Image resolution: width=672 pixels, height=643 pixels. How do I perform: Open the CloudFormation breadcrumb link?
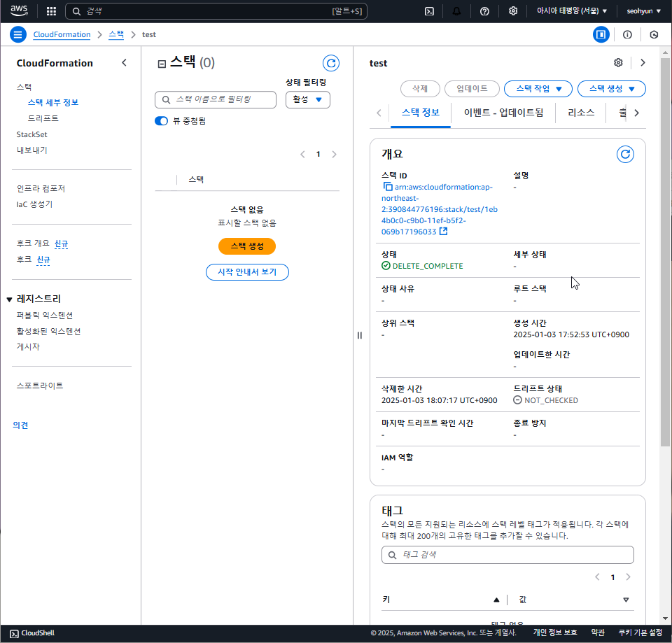point(62,35)
